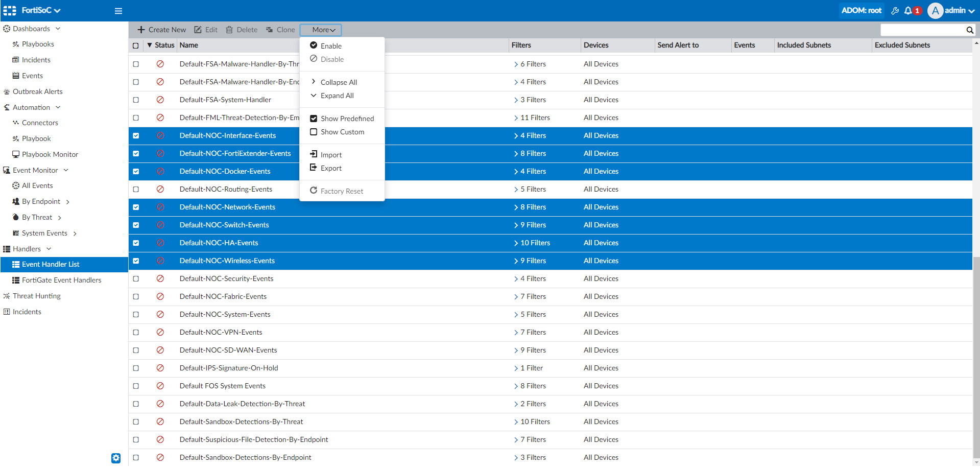Uncheck the Default-NOC-HA-Events row checkbox
980x467 pixels.
click(x=136, y=243)
